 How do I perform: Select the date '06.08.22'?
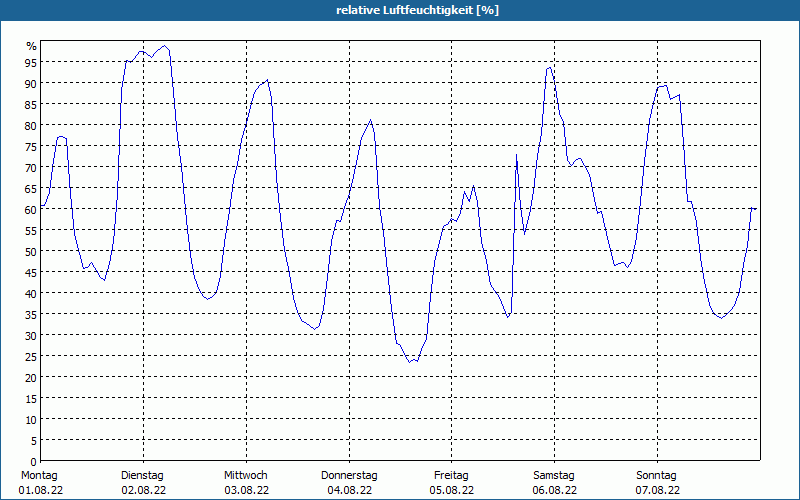555,490
